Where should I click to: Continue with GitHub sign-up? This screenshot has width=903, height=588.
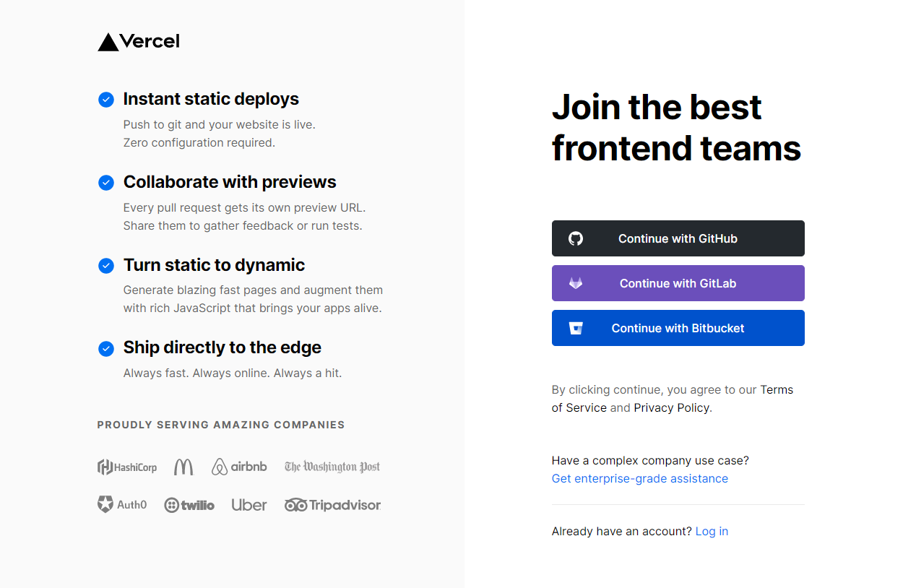tap(678, 238)
